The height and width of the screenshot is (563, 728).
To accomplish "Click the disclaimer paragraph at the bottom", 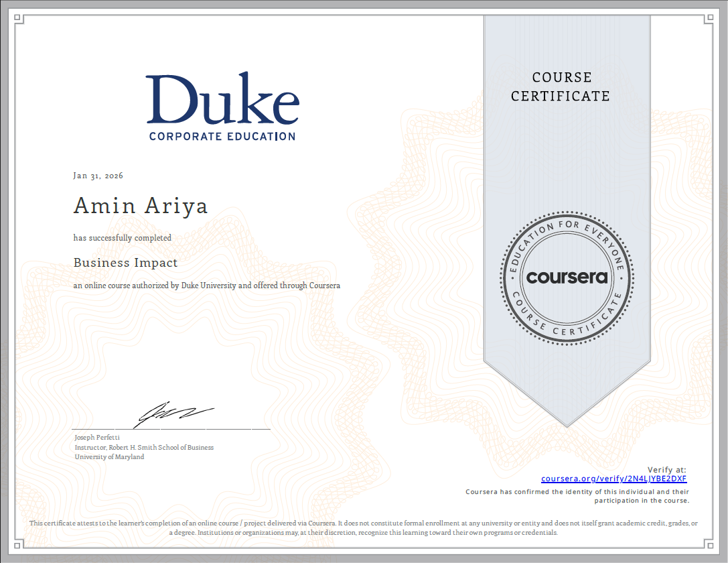I will point(364,527).
